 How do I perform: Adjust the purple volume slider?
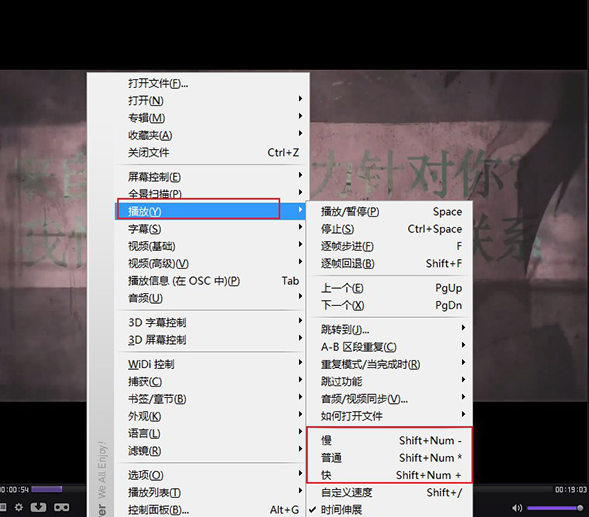coord(555,508)
